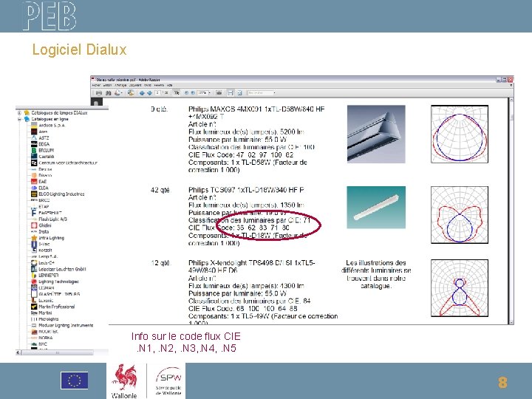Expand Catalogues de lampes DIALux node
Screen dimensions: 532x399
pos(19,113)
